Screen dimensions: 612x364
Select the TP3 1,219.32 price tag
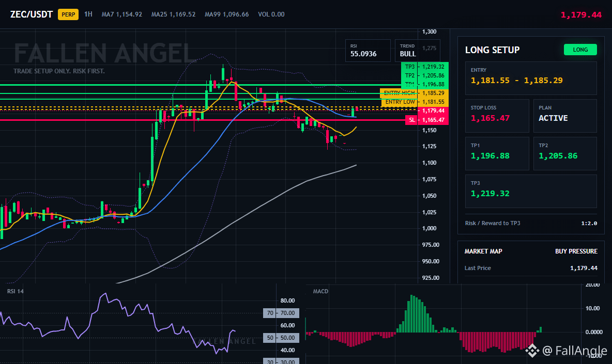[425, 67]
